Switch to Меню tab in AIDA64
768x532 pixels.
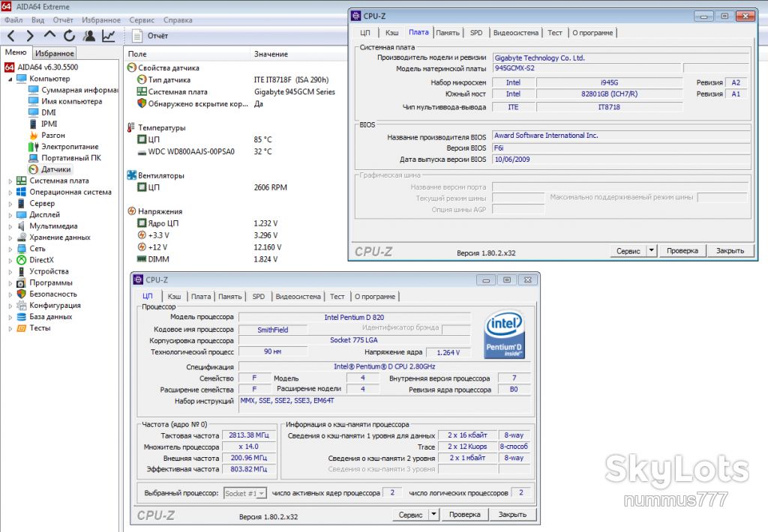(x=16, y=52)
